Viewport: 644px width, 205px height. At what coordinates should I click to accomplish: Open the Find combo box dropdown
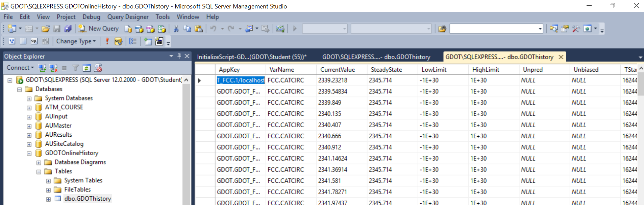click(540, 29)
